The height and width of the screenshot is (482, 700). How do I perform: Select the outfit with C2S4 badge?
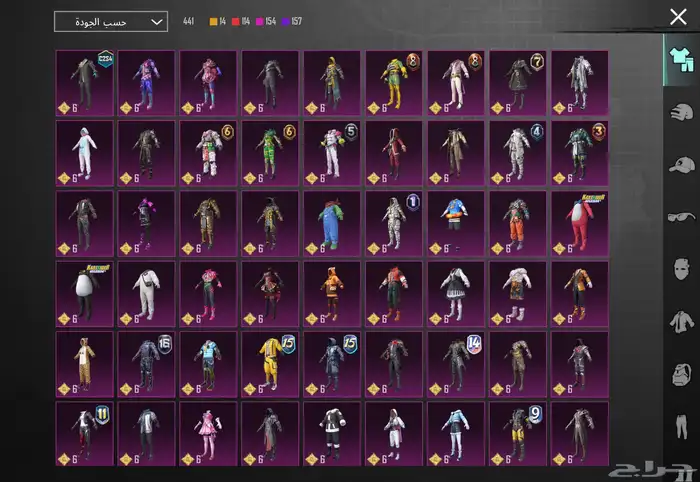(84, 84)
